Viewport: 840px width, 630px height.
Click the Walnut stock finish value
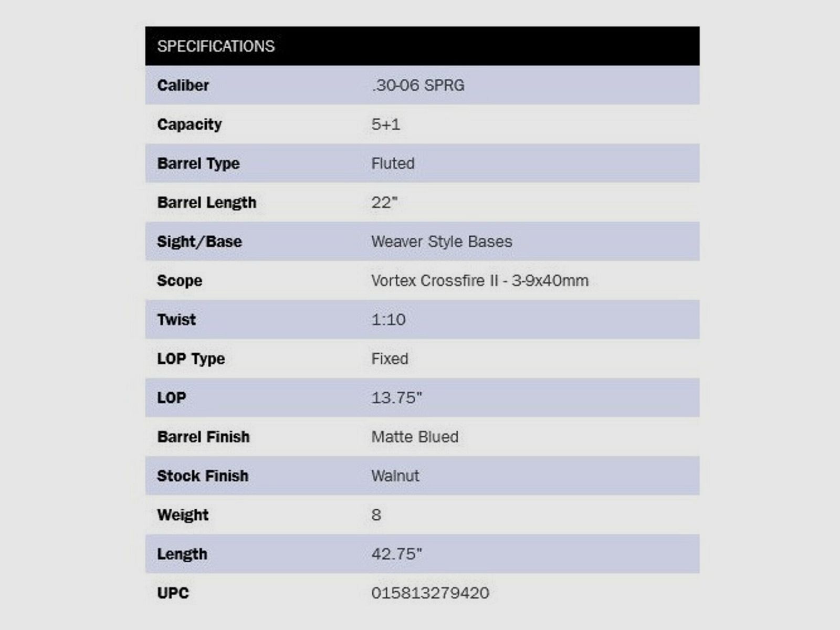395,476
